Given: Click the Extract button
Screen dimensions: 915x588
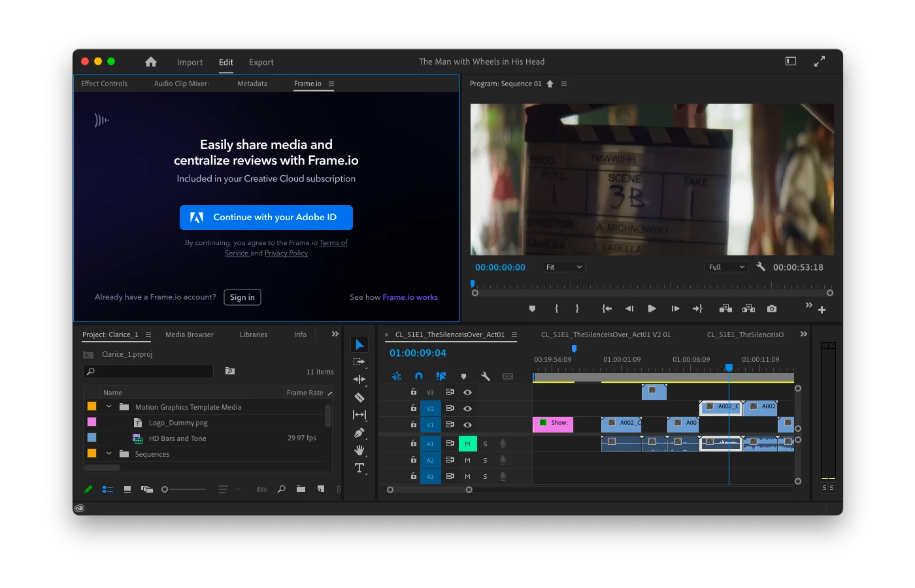Looking at the screenshot, I should [749, 308].
